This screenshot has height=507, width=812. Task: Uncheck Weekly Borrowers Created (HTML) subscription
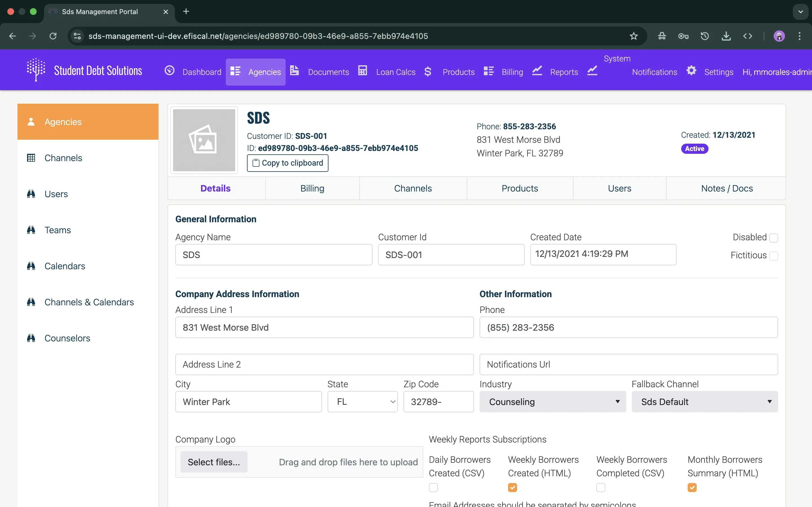click(512, 487)
